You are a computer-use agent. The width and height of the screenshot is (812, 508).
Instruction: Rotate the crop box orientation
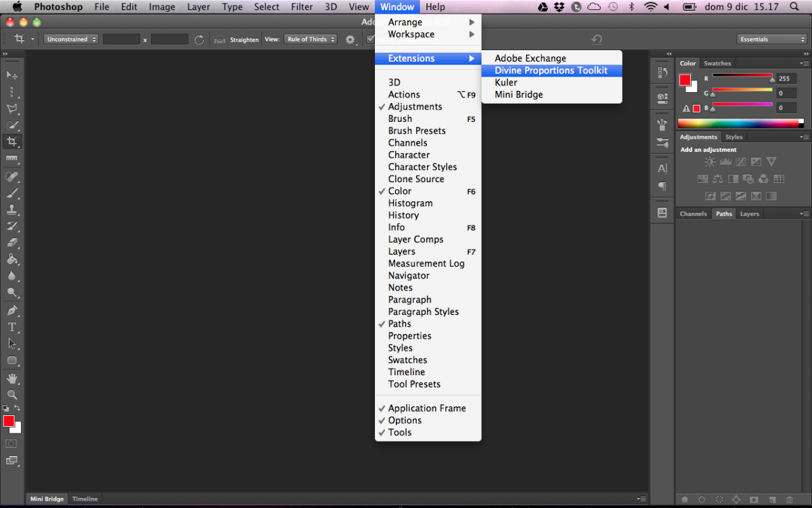[x=199, y=39]
